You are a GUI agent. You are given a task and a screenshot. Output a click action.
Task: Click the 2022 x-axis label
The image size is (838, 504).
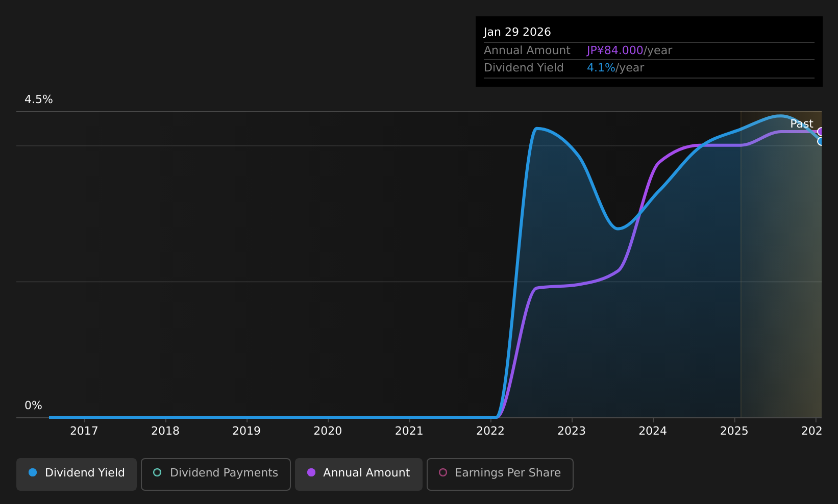pyautogui.click(x=490, y=431)
